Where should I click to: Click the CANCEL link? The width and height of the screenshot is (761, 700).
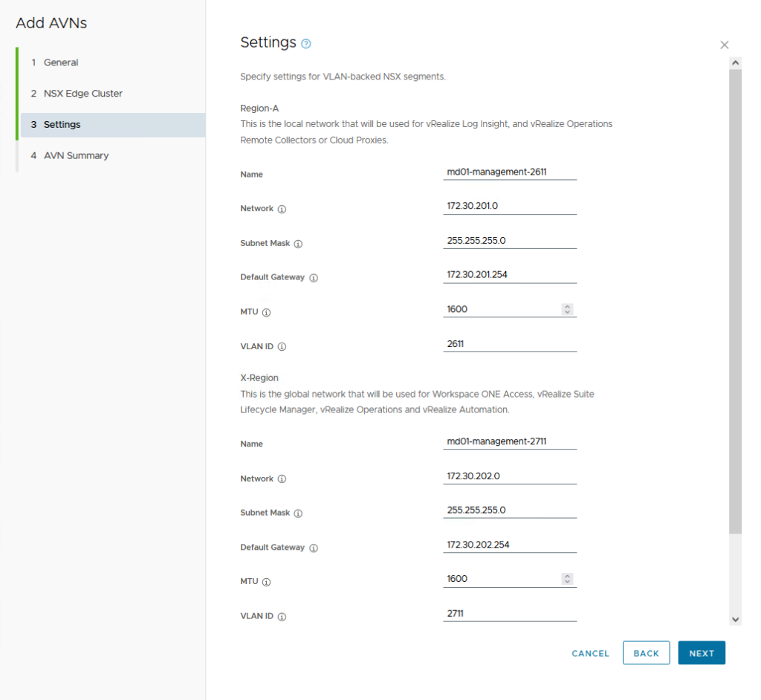tap(590, 653)
